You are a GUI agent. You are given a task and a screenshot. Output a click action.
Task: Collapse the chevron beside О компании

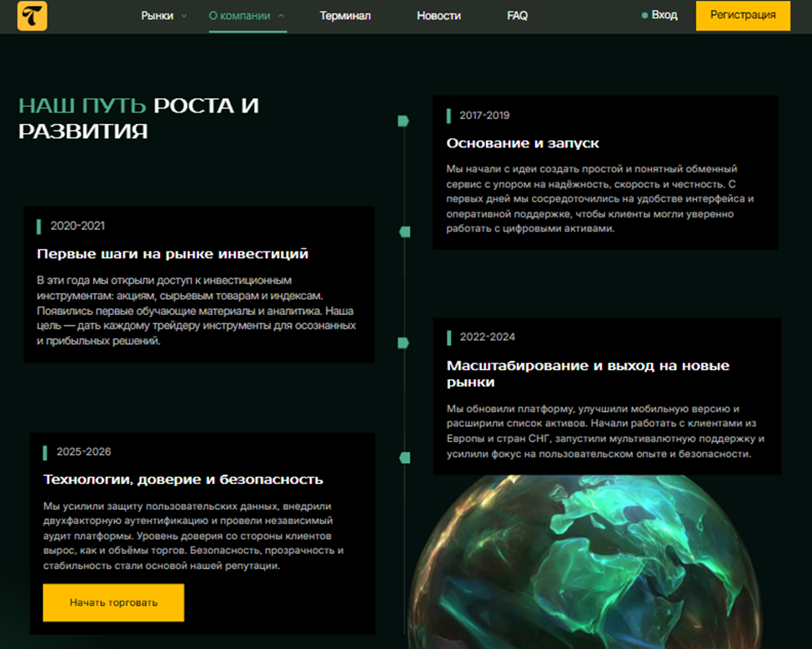point(281,16)
